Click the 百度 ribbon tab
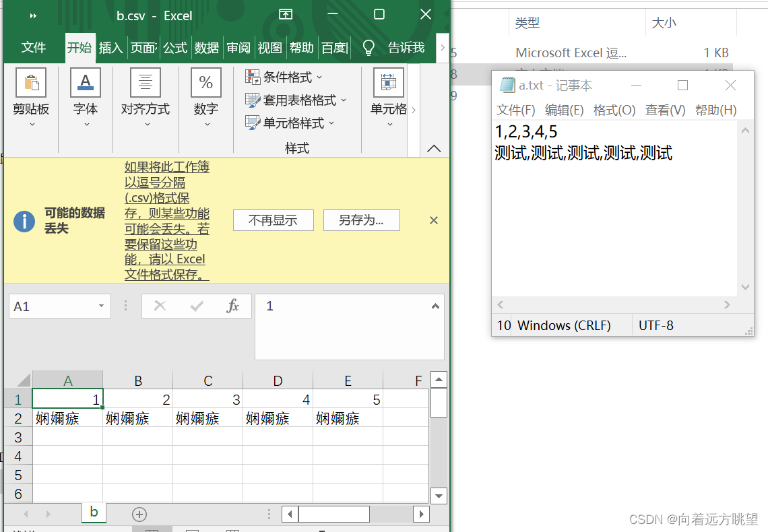The image size is (768, 532). (333, 47)
